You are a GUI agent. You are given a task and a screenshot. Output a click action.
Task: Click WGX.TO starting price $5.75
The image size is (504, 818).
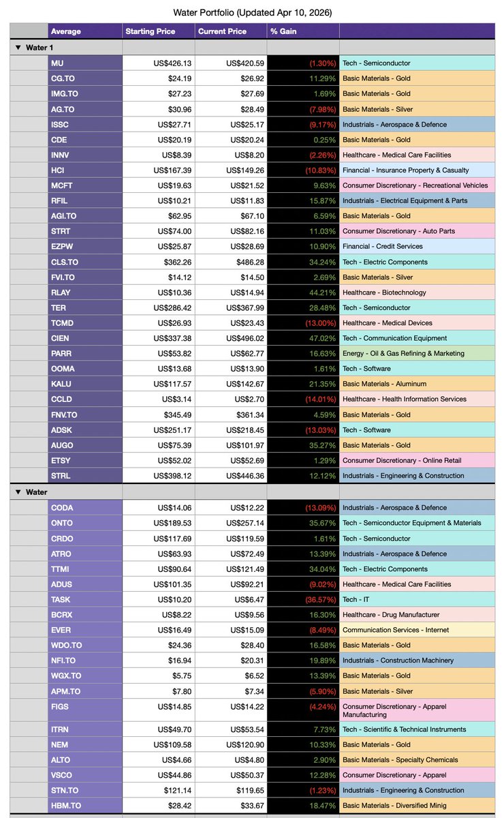click(159, 676)
